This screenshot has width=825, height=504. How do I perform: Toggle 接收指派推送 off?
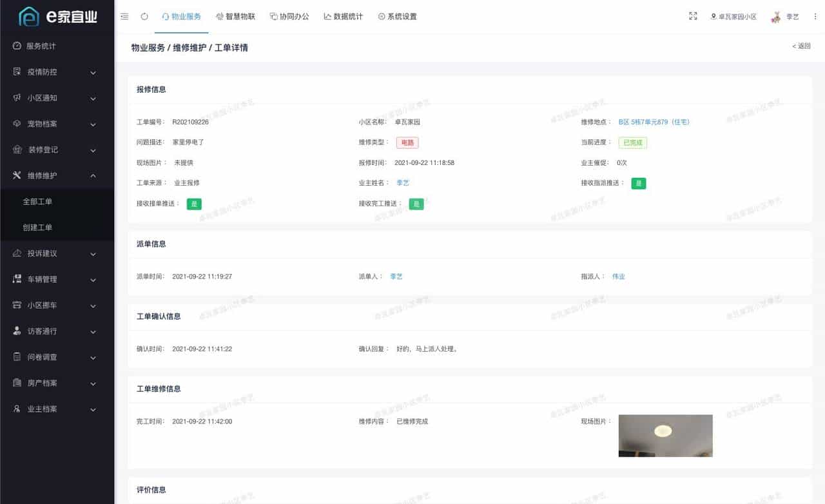coord(637,183)
